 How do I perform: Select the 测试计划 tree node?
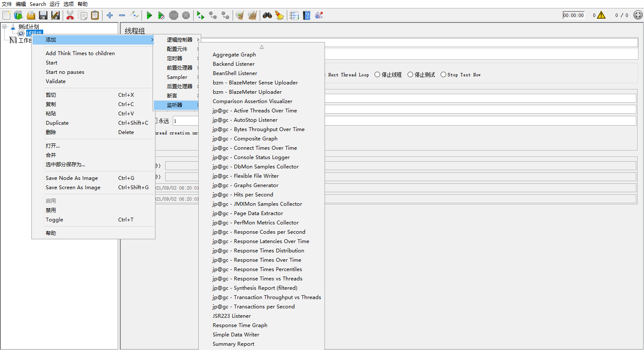point(28,27)
